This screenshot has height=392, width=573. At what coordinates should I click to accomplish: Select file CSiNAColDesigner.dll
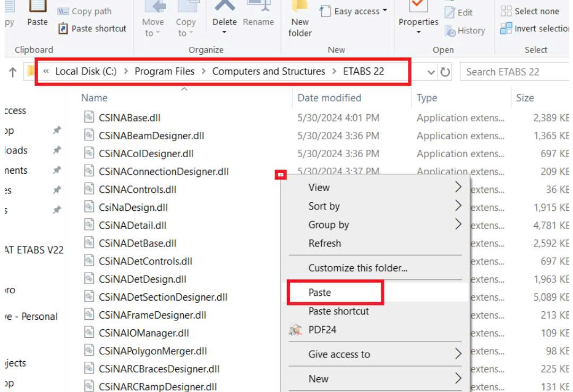coord(146,154)
